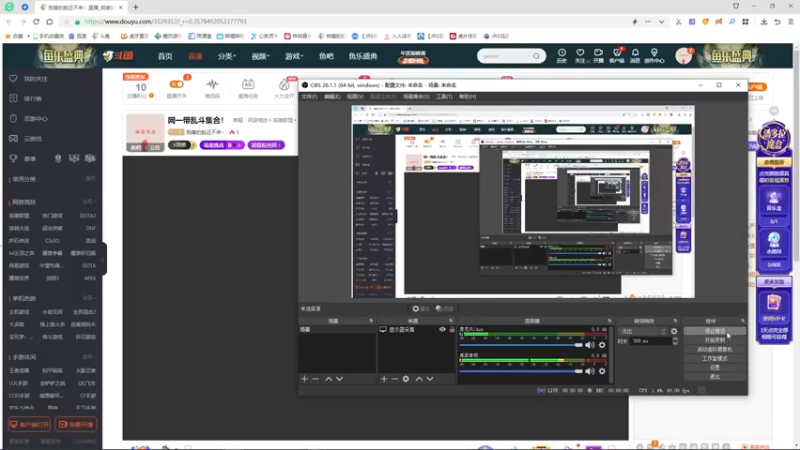Move the source up in Sources panel
The height and width of the screenshot is (450, 800).
[419, 379]
